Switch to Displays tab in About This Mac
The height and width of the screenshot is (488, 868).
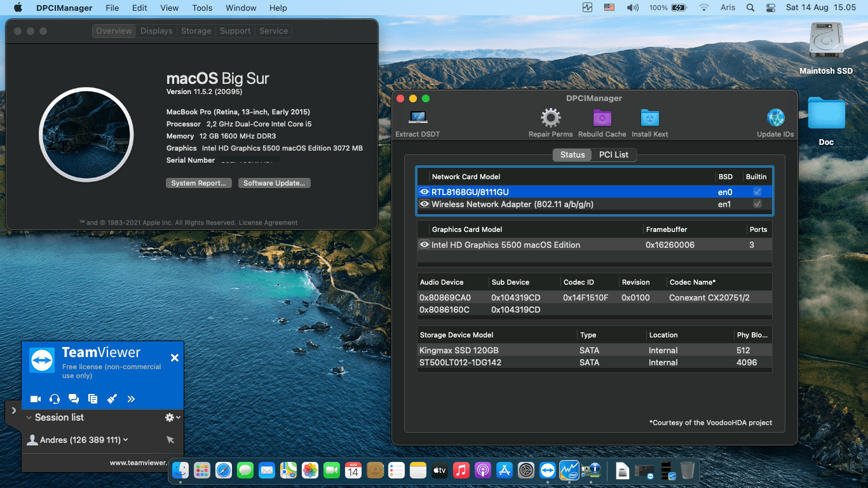156,30
